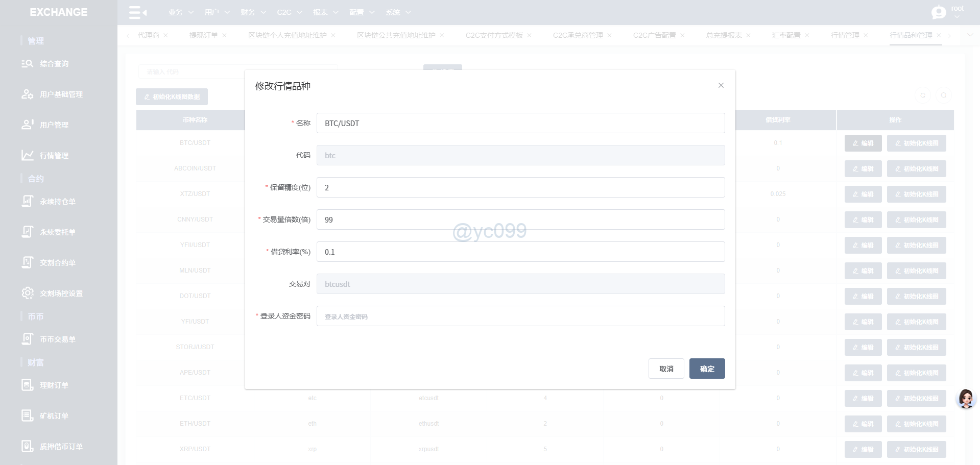Open 综合查询 in the sidebar
Screen dimensions: 980x465
coord(54,64)
